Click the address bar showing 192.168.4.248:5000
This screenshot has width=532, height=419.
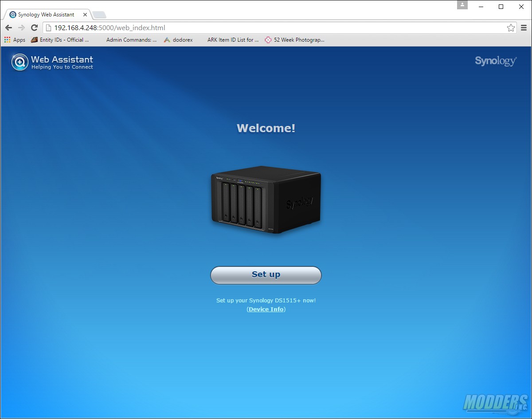(280, 27)
